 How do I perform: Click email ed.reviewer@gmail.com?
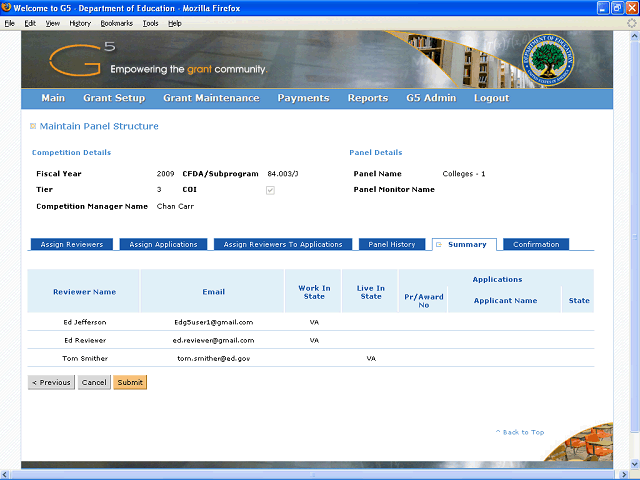[213, 340]
